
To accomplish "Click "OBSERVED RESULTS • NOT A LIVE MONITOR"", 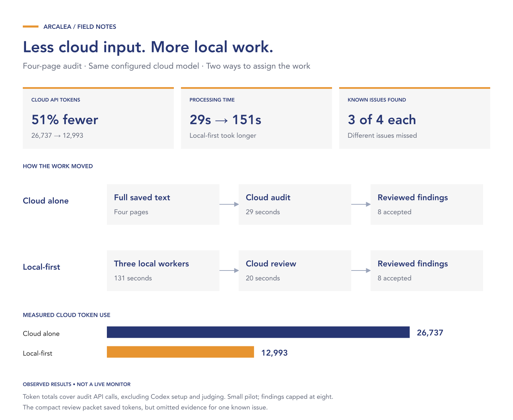I will coord(77,384).
